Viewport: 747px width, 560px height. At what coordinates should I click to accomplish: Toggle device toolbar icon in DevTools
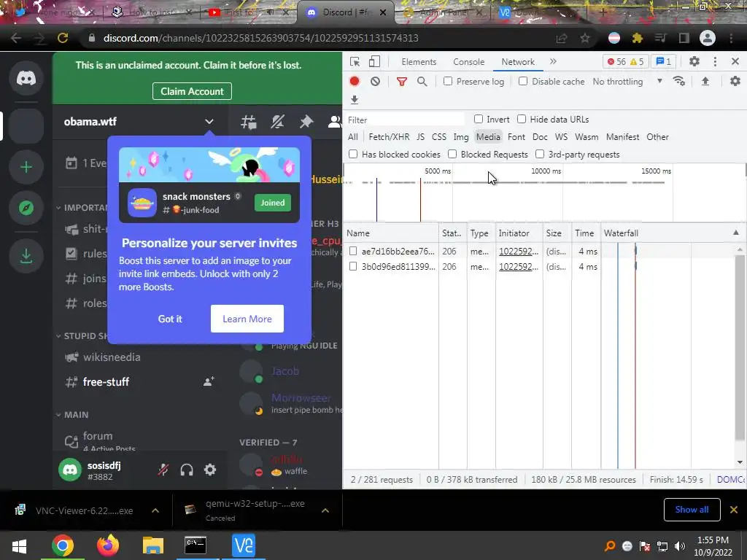click(374, 62)
